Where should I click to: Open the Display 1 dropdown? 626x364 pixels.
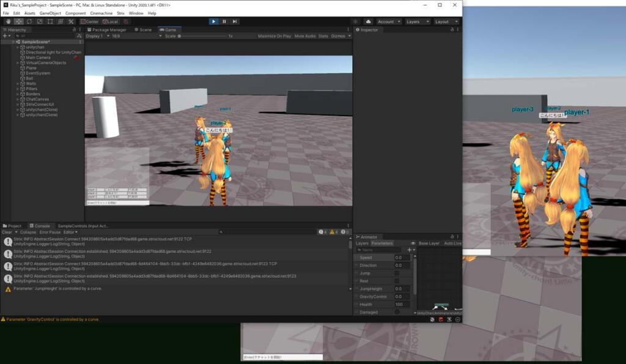[x=97, y=36]
